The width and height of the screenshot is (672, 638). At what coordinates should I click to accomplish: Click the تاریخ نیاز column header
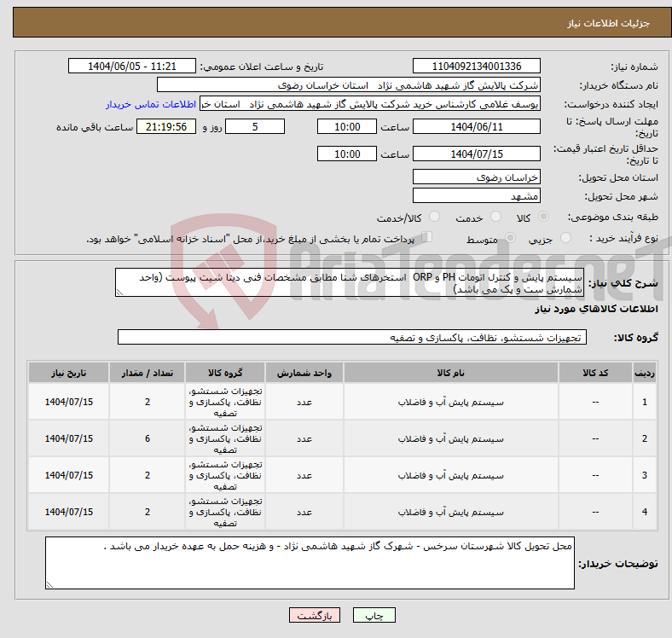click(x=68, y=373)
